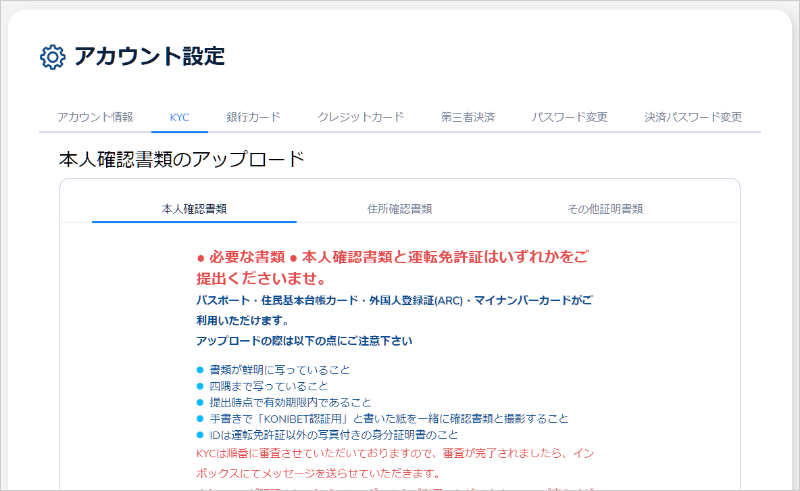This screenshot has width=800, height=491.
Task: Select the 本人確認書類 sub-tab
Action: coord(194,209)
